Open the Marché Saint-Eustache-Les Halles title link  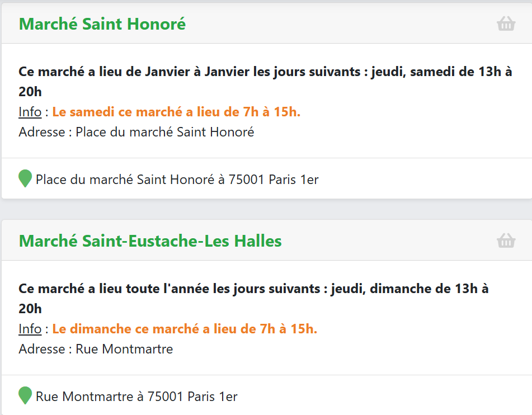click(150, 241)
